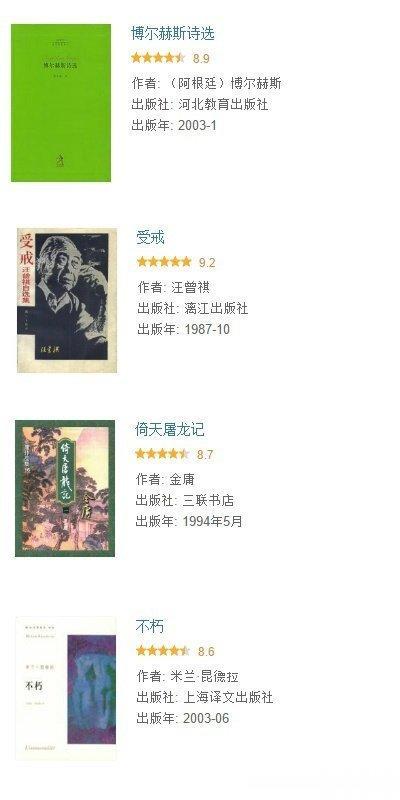This screenshot has height=800, width=400.
Task: Open the 不朽 book title link
Action: (150, 626)
